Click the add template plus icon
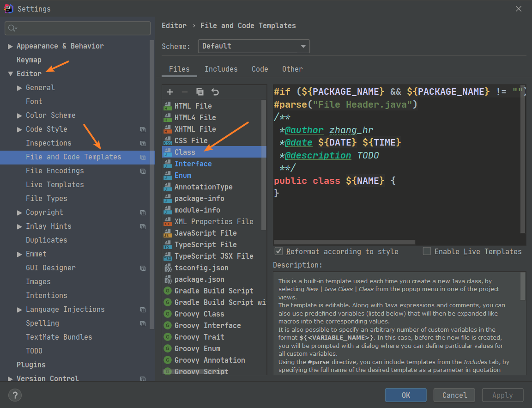The image size is (532, 408). pos(170,92)
